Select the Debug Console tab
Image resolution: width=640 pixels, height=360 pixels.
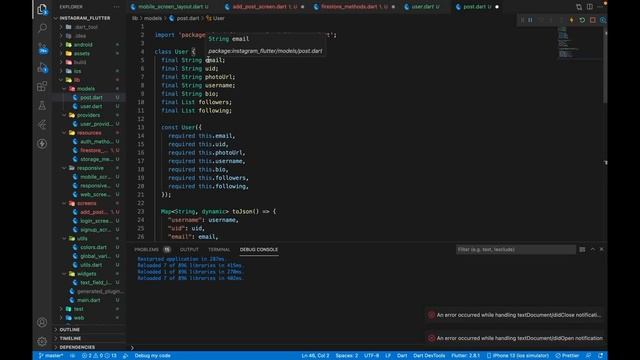click(259, 249)
